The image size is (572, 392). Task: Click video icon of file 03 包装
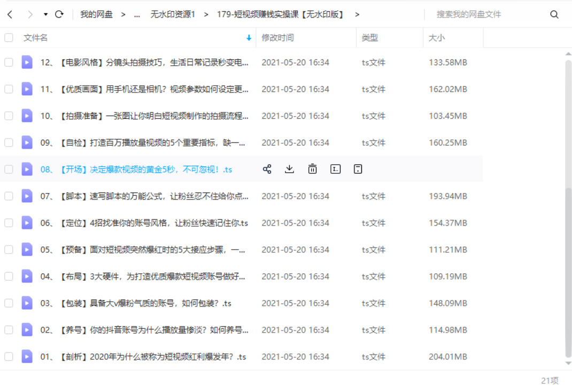pos(27,303)
